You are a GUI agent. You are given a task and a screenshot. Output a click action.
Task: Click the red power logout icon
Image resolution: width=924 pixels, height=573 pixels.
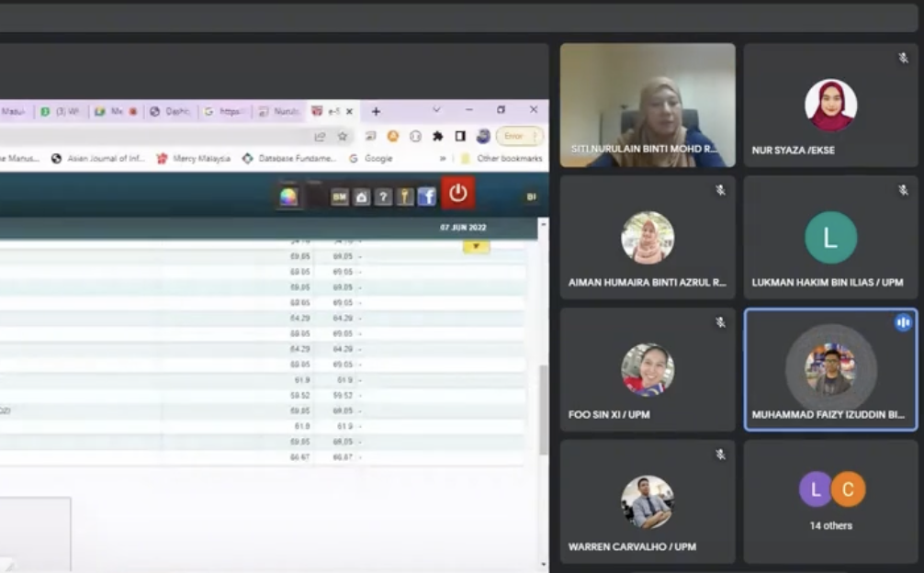click(x=457, y=193)
